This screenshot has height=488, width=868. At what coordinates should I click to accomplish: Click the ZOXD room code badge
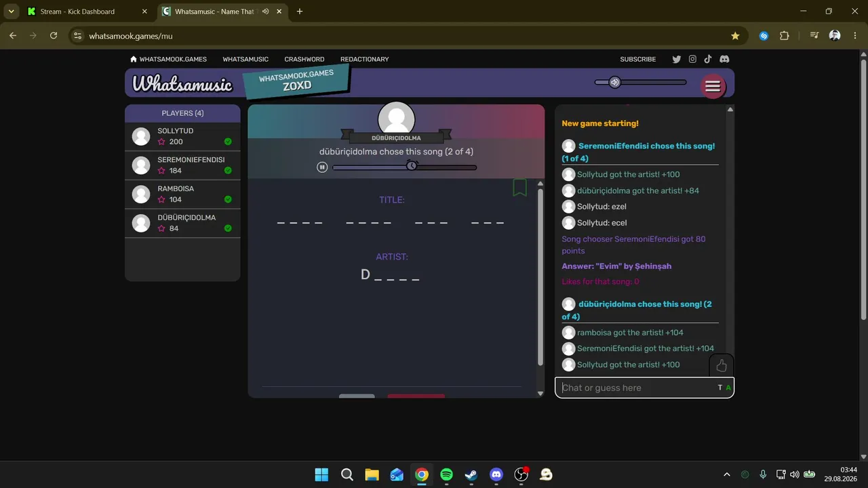[x=296, y=81]
